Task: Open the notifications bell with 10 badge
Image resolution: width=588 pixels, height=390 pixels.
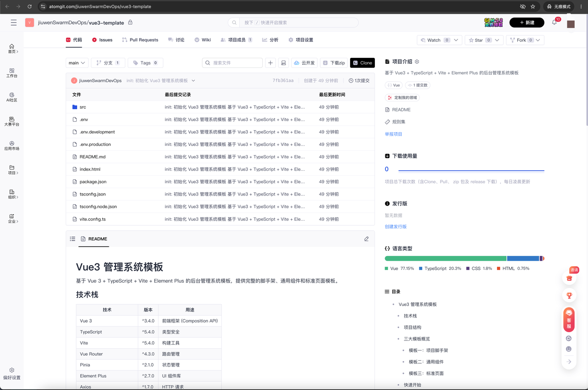Action: pyautogui.click(x=554, y=22)
